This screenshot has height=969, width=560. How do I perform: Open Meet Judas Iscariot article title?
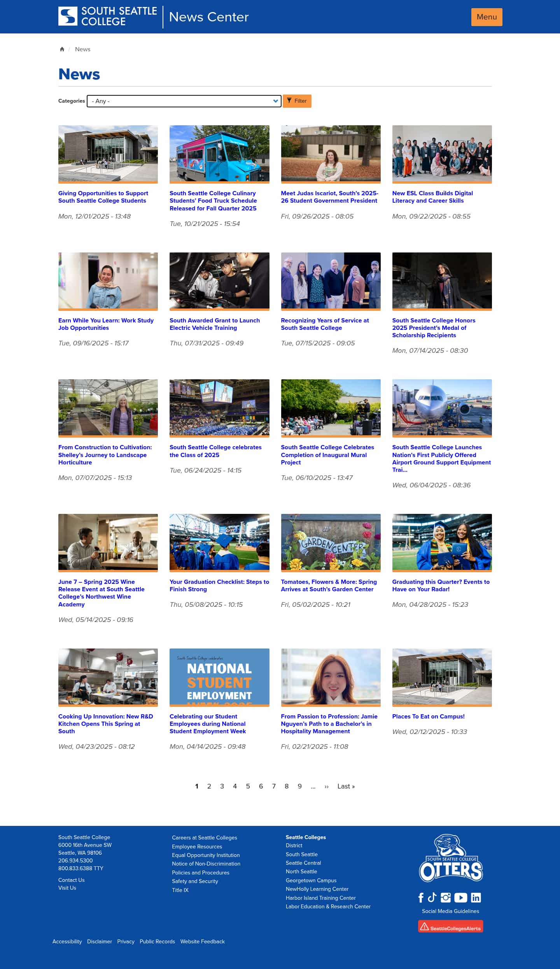pyautogui.click(x=329, y=197)
